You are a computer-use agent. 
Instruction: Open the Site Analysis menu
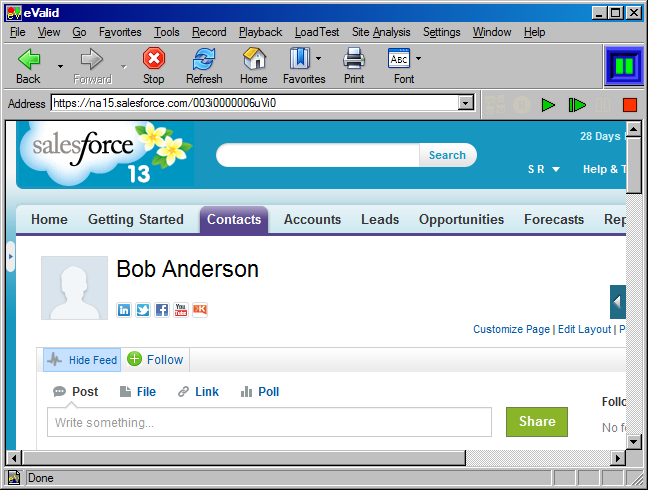[381, 32]
